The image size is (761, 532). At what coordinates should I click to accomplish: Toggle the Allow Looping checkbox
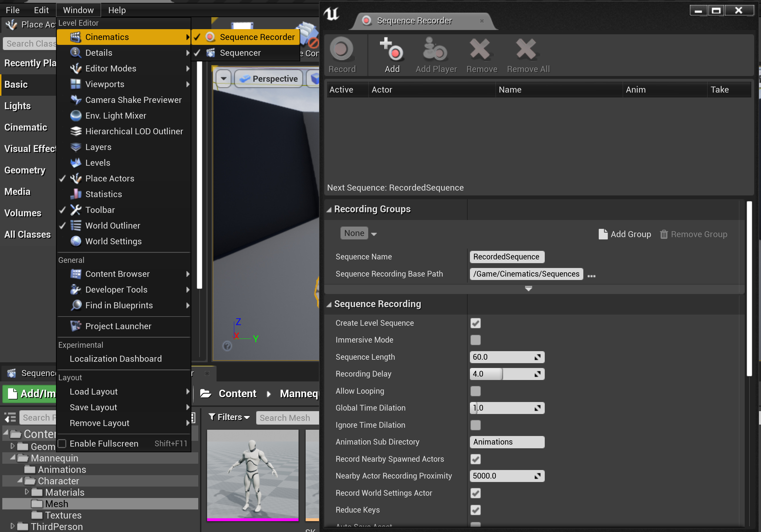[x=475, y=391]
